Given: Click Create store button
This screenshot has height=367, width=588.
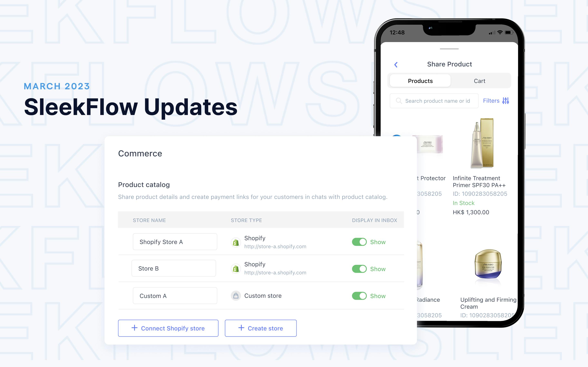Looking at the screenshot, I should point(260,328).
